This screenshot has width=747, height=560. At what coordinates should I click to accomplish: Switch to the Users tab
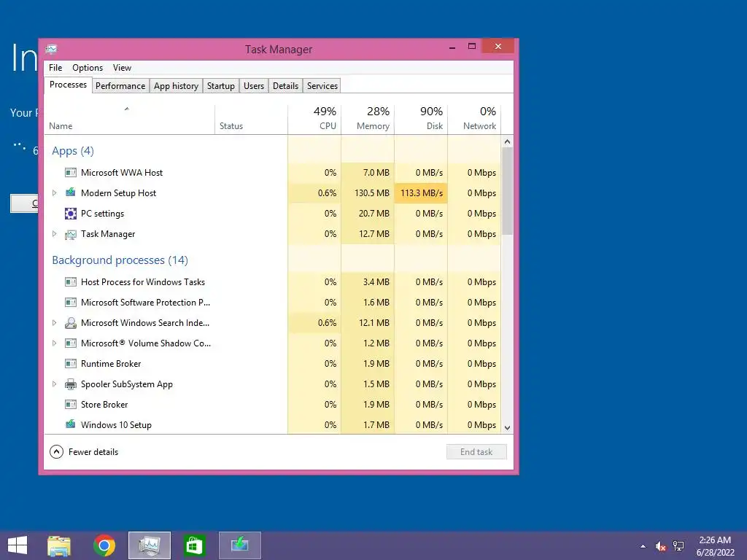(x=253, y=86)
